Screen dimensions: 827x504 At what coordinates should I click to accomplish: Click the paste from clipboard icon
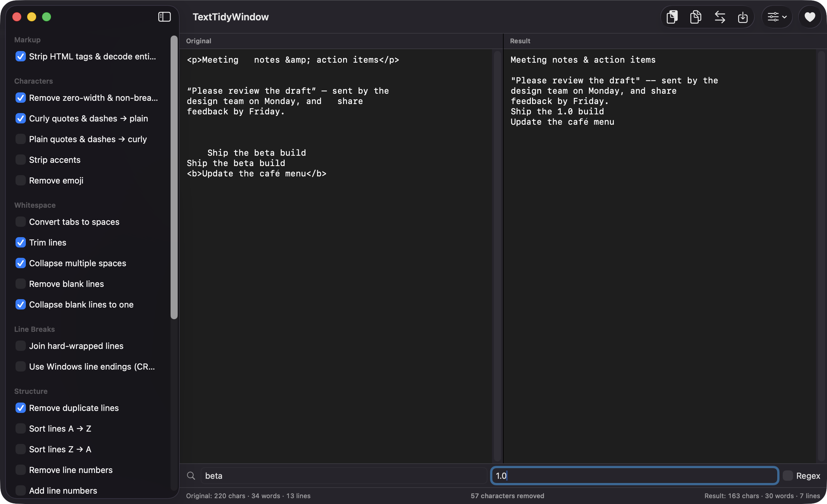pos(672,17)
